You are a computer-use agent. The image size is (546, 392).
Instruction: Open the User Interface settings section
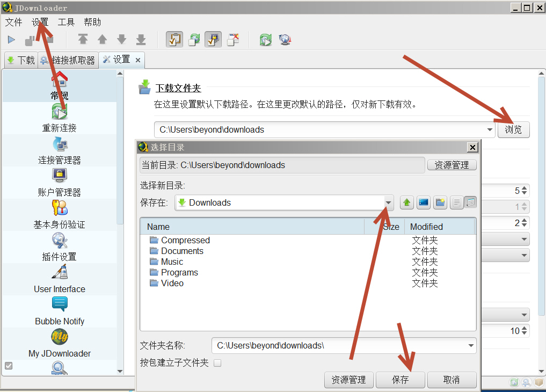pos(60,279)
